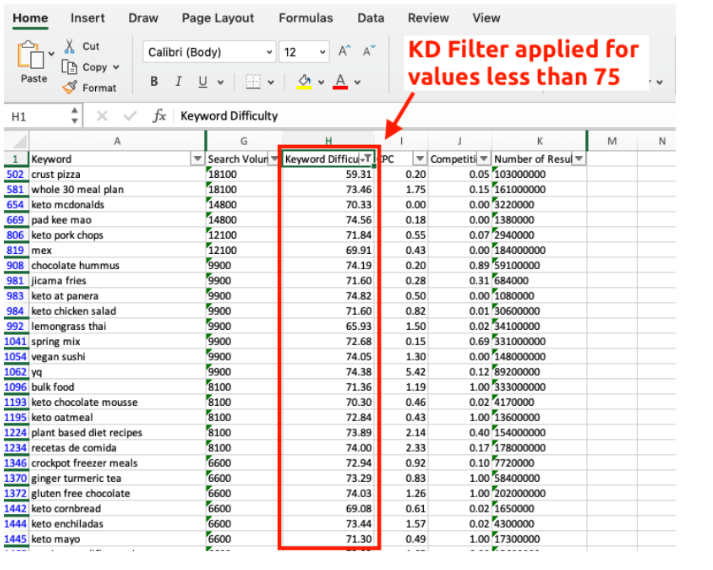
Task: Increase font size with larger A icon
Action: pos(344,51)
